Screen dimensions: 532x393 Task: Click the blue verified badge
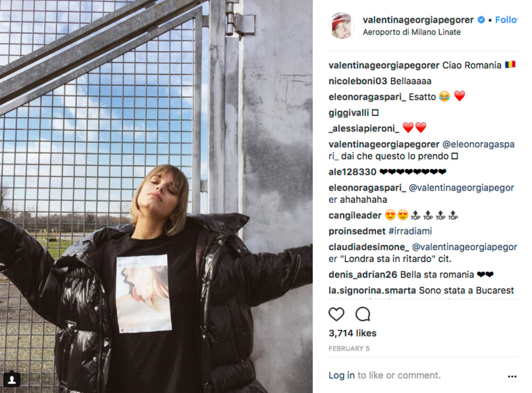[481, 20]
